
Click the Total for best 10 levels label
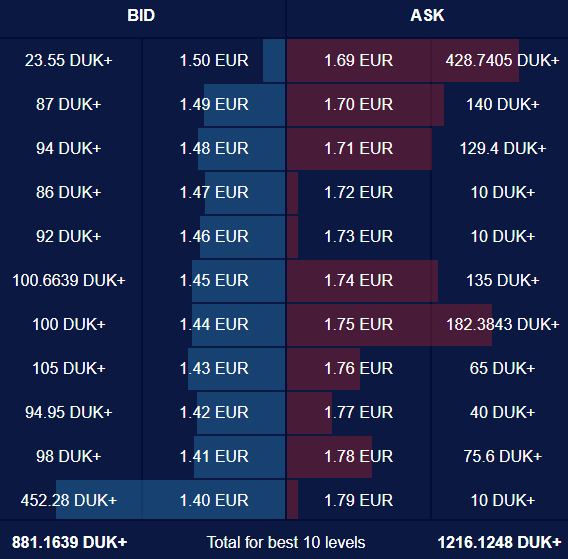tap(286, 543)
